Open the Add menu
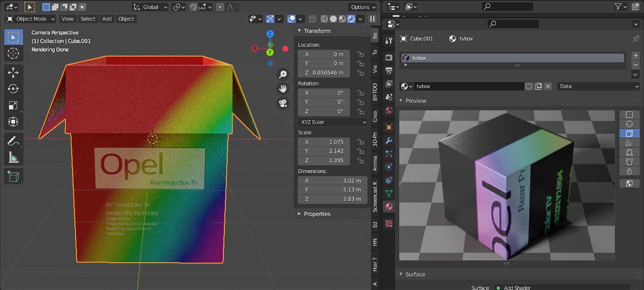 107,19
